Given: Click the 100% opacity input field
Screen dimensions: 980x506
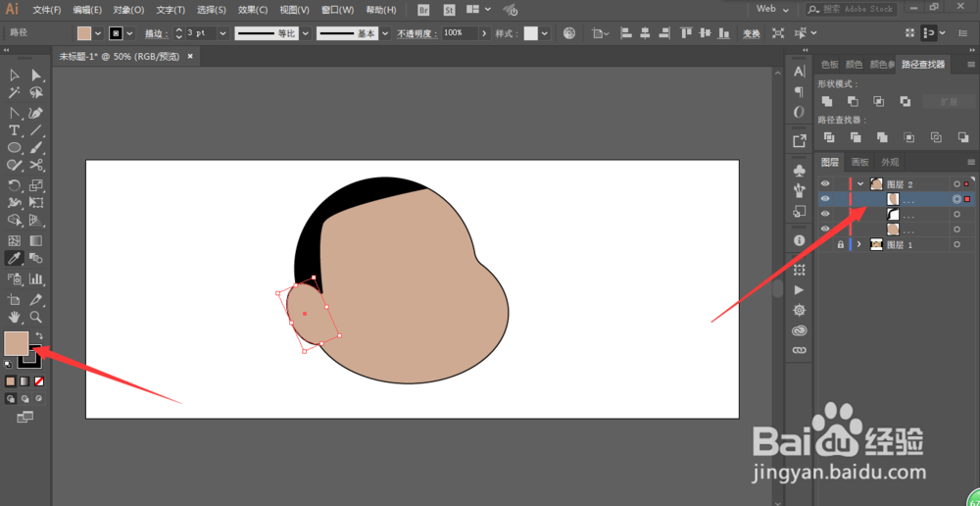Looking at the screenshot, I should 460,33.
